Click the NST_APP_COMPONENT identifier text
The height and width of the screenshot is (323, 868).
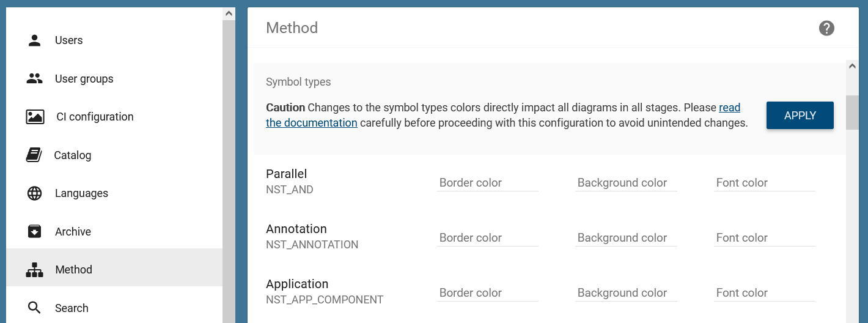click(325, 300)
